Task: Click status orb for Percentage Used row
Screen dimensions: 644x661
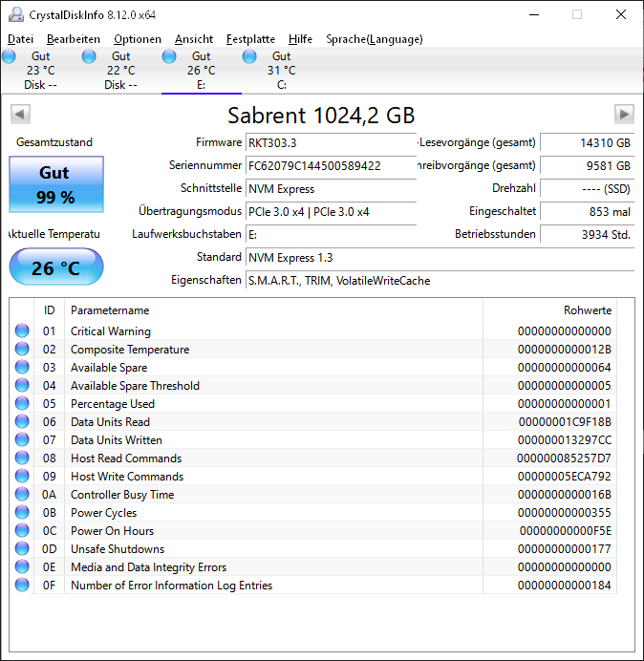Action: [x=22, y=403]
